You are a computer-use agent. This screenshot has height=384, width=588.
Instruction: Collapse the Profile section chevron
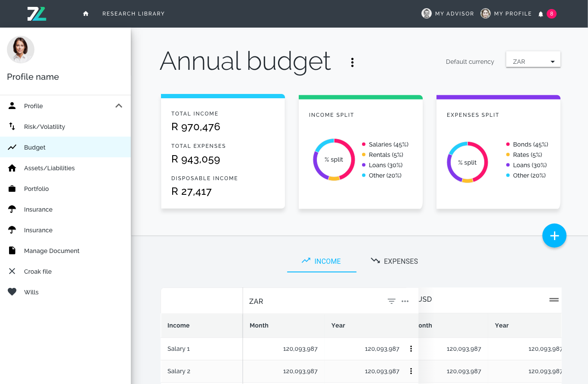coord(119,106)
